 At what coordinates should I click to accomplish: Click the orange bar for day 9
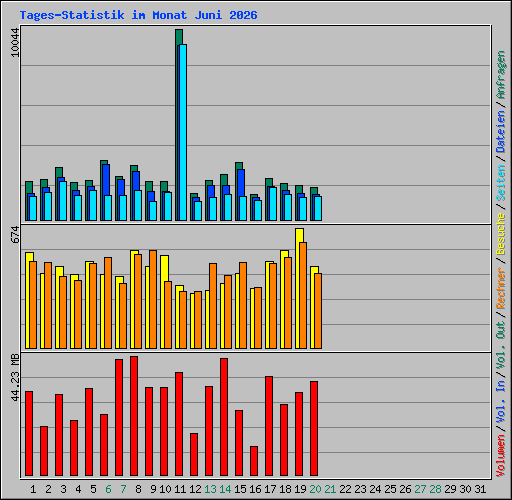pyautogui.click(x=153, y=300)
